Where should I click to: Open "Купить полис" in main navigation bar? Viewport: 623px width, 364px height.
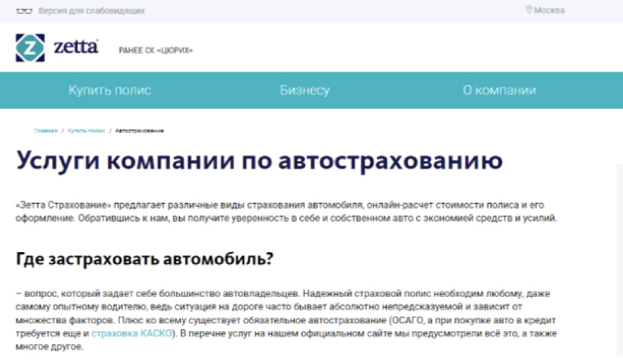(x=110, y=91)
